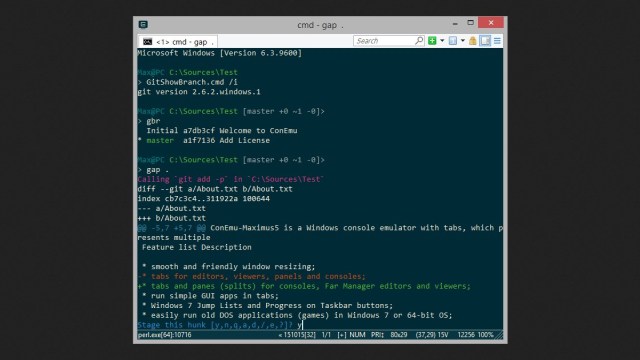
Task: Click the 12256 status bar value
Action: [466, 335]
